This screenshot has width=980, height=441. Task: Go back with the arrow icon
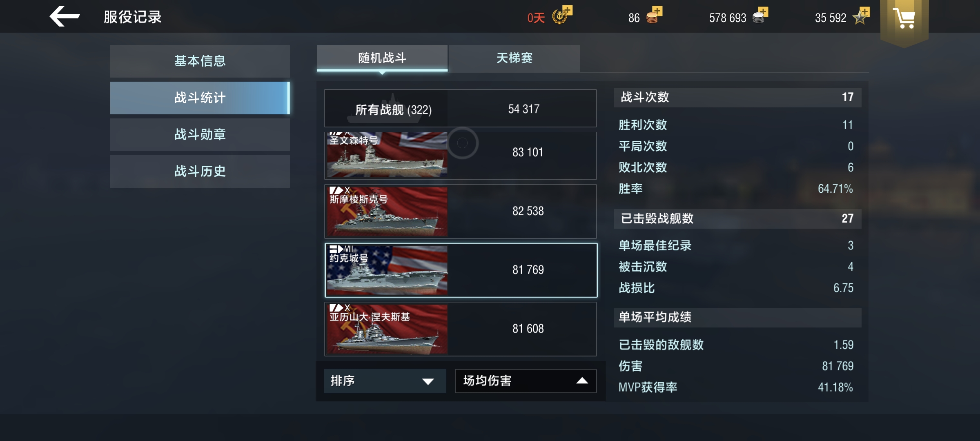tap(65, 17)
